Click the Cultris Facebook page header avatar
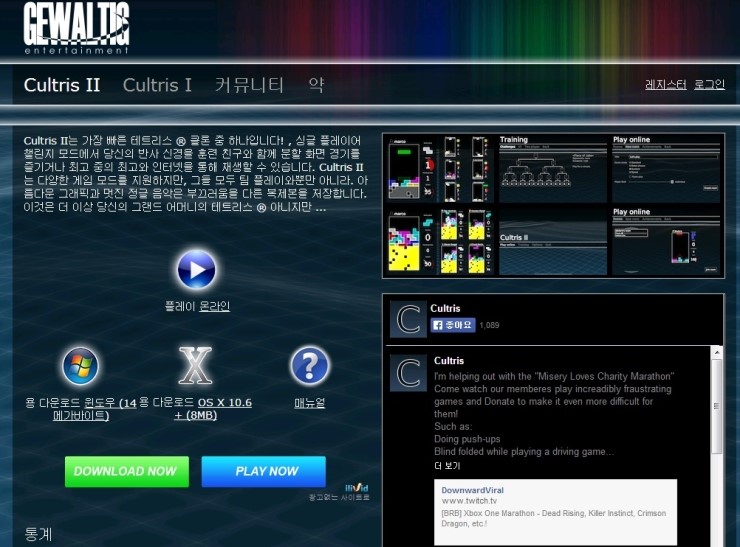Viewport: 740px width, 547px height. pos(408,320)
